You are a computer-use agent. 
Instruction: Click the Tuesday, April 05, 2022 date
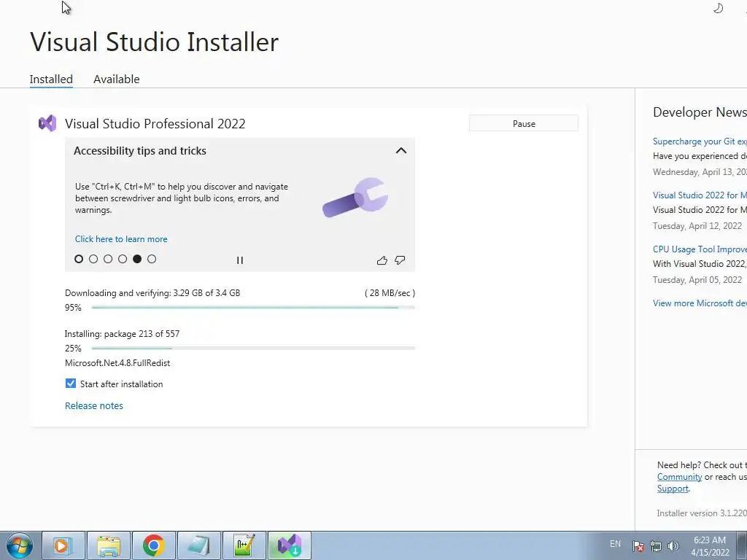pyautogui.click(x=697, y=280)
